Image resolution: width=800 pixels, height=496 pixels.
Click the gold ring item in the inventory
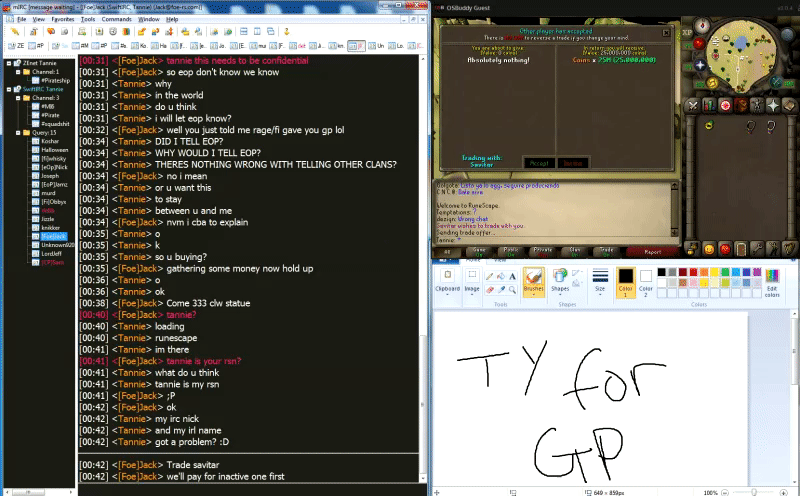pyautogui.click(x=709, y=125)
